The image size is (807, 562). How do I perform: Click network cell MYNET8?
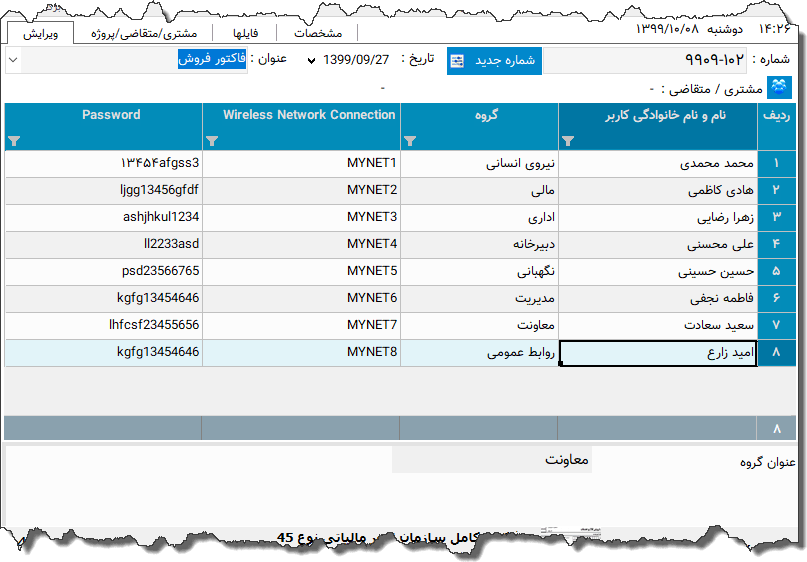[x=302, y=353]
